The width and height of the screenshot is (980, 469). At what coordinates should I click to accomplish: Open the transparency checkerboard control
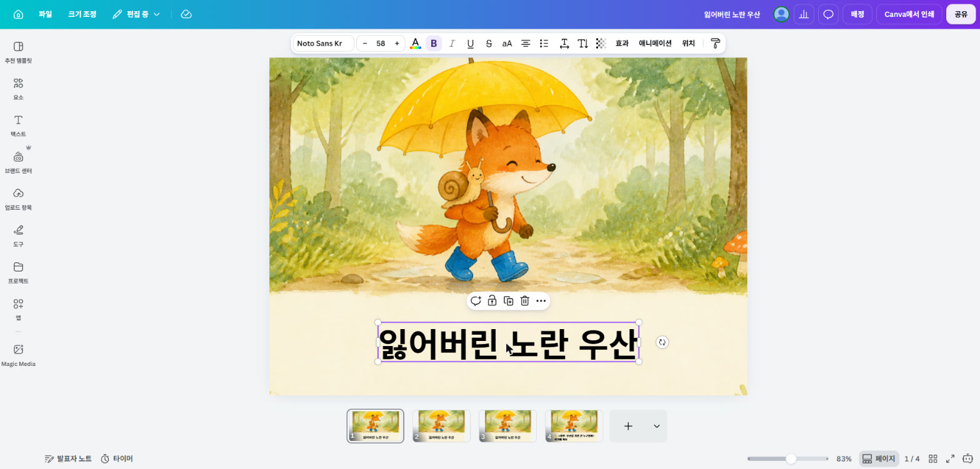pyautogui.click(x=601, y=44)
